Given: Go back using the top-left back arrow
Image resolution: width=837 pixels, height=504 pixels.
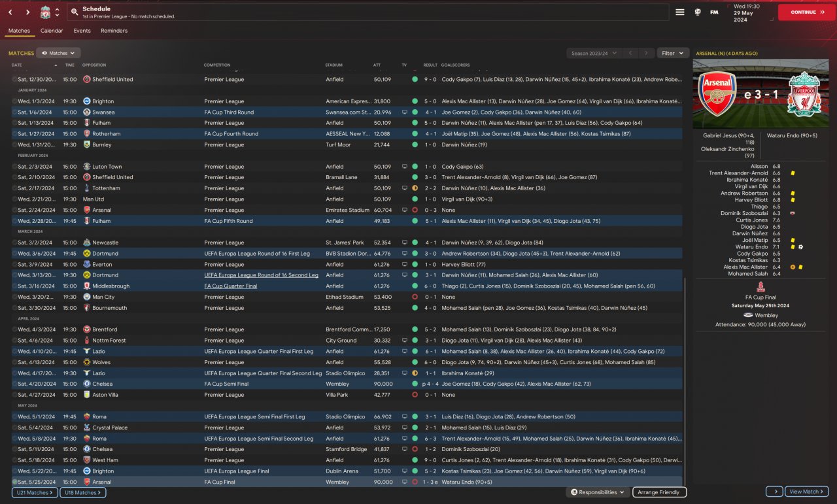Looking at the screenshot, I should 10,12.
